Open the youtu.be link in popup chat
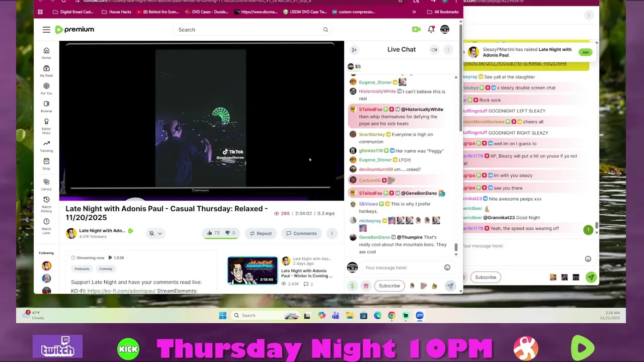The width and height of the screenshot is (644, 362). point(515,63)
